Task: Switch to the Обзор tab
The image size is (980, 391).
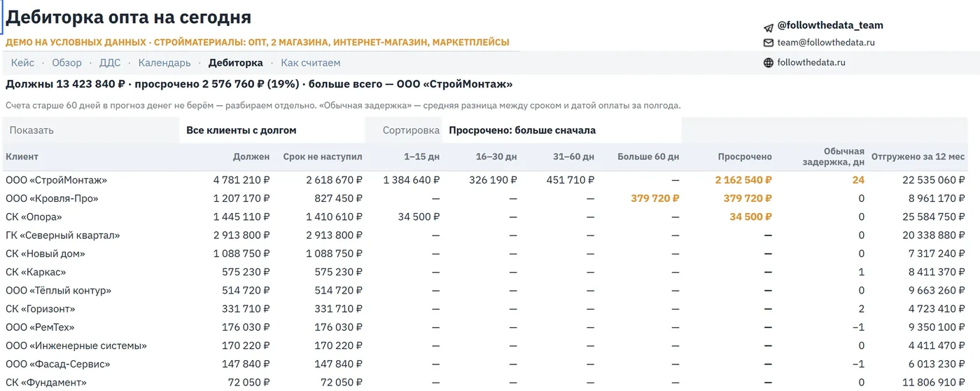Action: pos(67,63)
